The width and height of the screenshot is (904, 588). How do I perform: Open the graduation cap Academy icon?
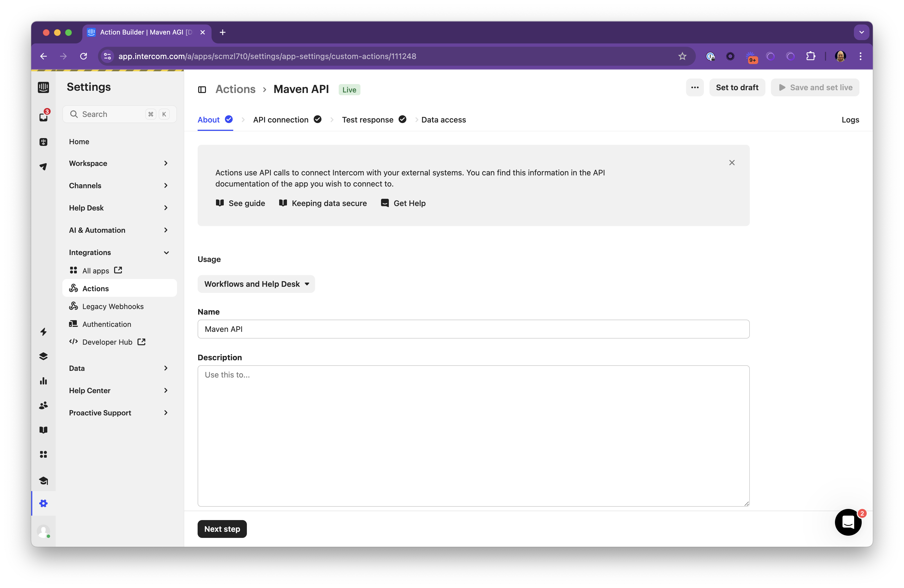click(x=44, y=481)
